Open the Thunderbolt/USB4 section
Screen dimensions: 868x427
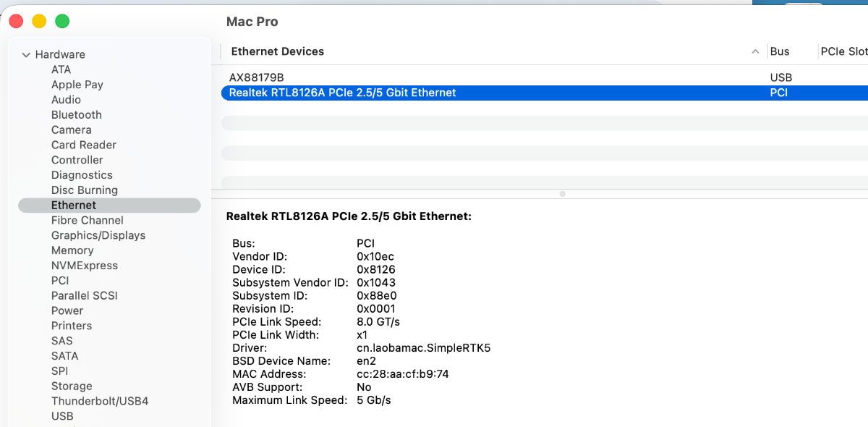100,401
